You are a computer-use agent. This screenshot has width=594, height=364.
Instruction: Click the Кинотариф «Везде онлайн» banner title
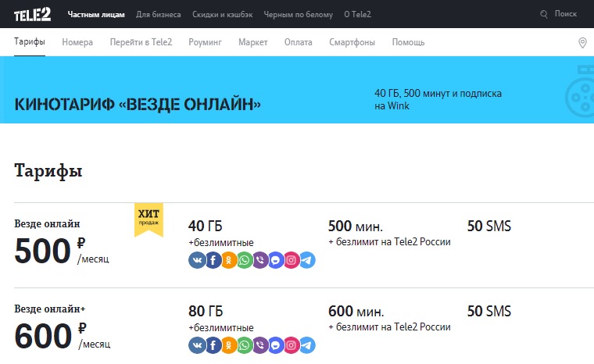[138, 104]
